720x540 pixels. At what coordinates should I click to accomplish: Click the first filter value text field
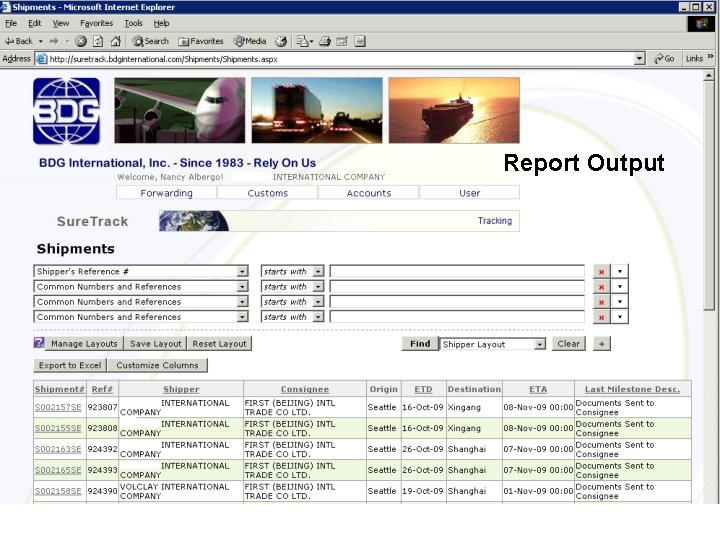pyautogui.click(x=457, y=271)
